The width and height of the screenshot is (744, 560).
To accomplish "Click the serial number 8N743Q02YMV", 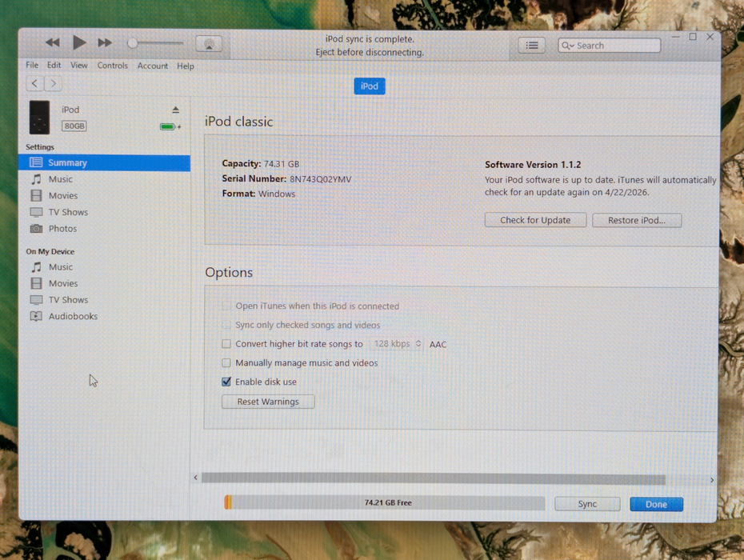I will tap(320, 179).
